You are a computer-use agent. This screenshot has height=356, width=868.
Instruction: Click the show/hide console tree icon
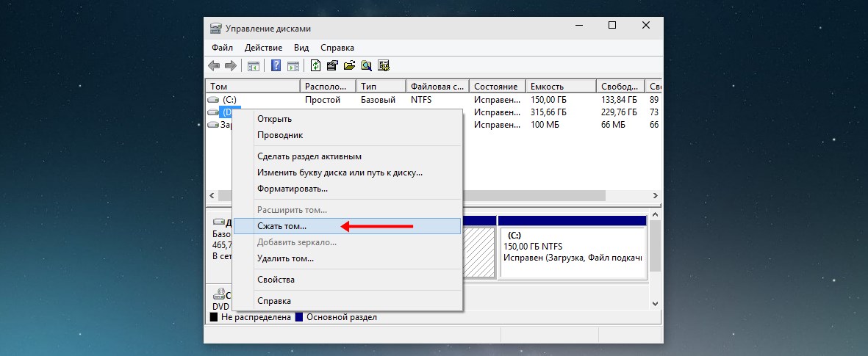pyautogui.click(x=254, y=65)
